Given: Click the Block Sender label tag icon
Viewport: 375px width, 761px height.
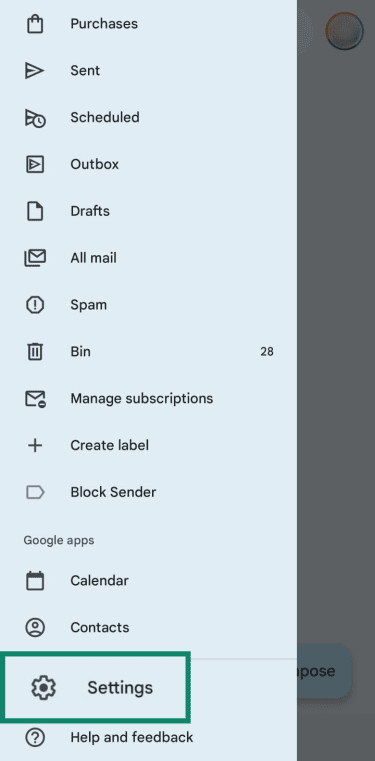Looking at the screenshot, I should pos(35,493).
